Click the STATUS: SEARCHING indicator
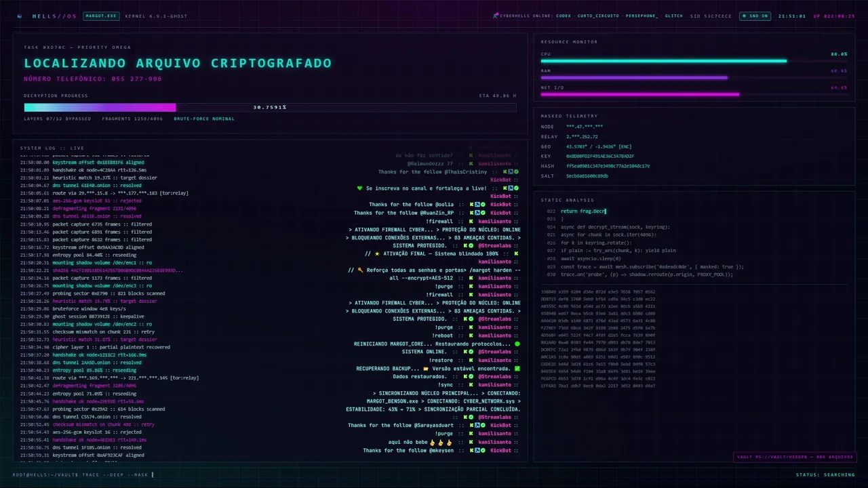Image resolution: width=868 pixels, height=488 pixels. coord(825,474)
